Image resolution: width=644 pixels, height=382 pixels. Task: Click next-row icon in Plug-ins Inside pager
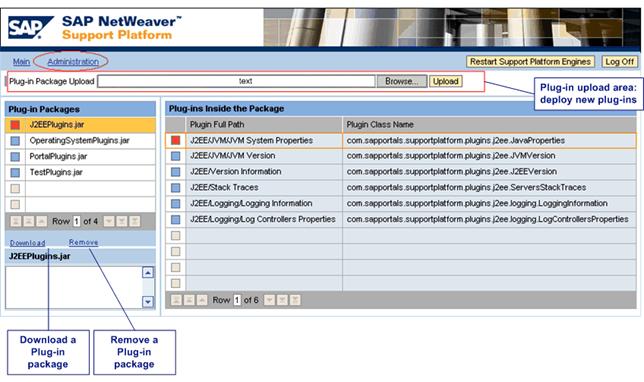(269, 300)
